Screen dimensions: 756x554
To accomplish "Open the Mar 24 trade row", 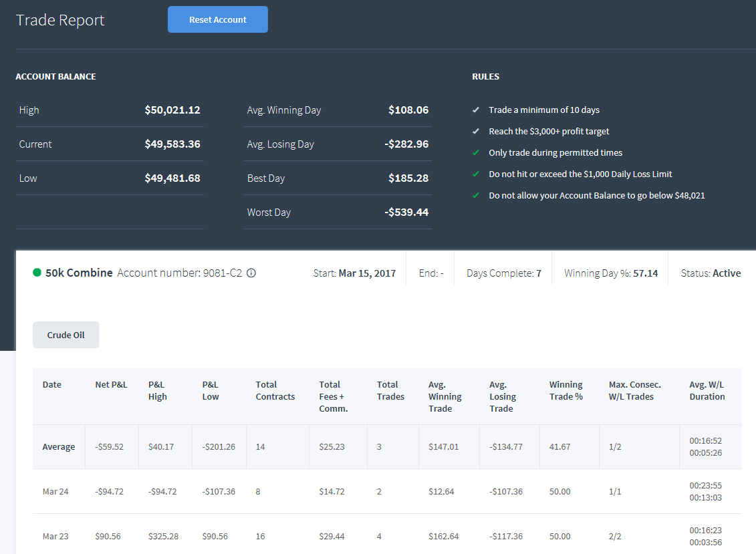I will [x=387, y=491].
